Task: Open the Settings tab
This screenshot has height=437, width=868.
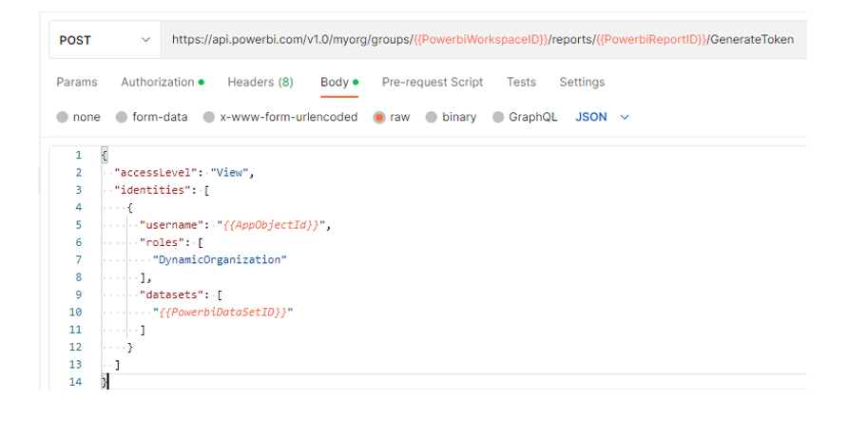Action: [x=582, y=82]
